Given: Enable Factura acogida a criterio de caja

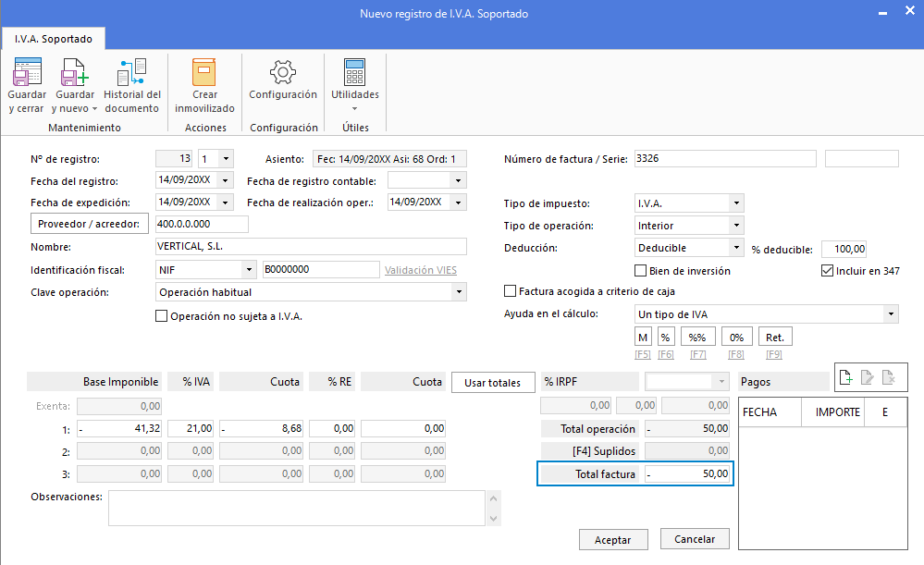Looking at the screenshot, I should point(510,291).
